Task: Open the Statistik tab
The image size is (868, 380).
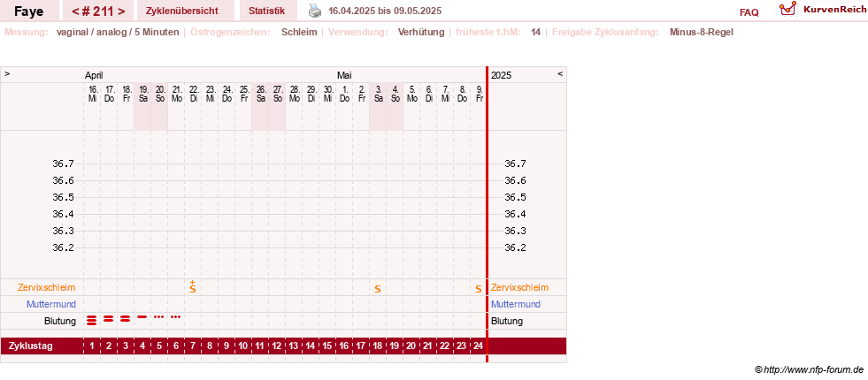Action: 267,11
